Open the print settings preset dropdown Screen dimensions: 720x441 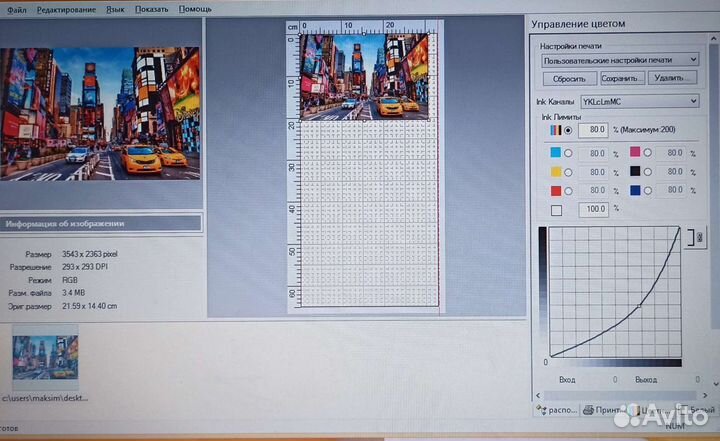point(620,60)
